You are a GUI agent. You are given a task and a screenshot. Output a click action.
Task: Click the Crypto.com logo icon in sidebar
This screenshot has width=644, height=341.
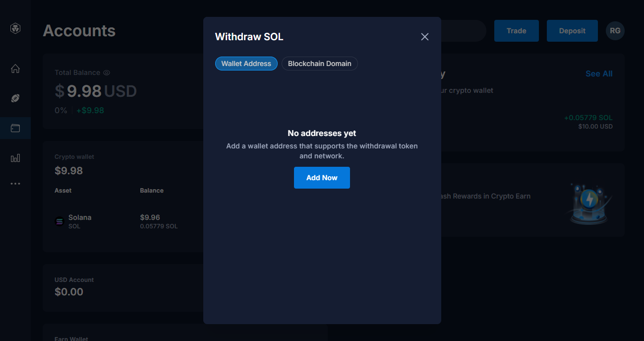click(15, 28)
